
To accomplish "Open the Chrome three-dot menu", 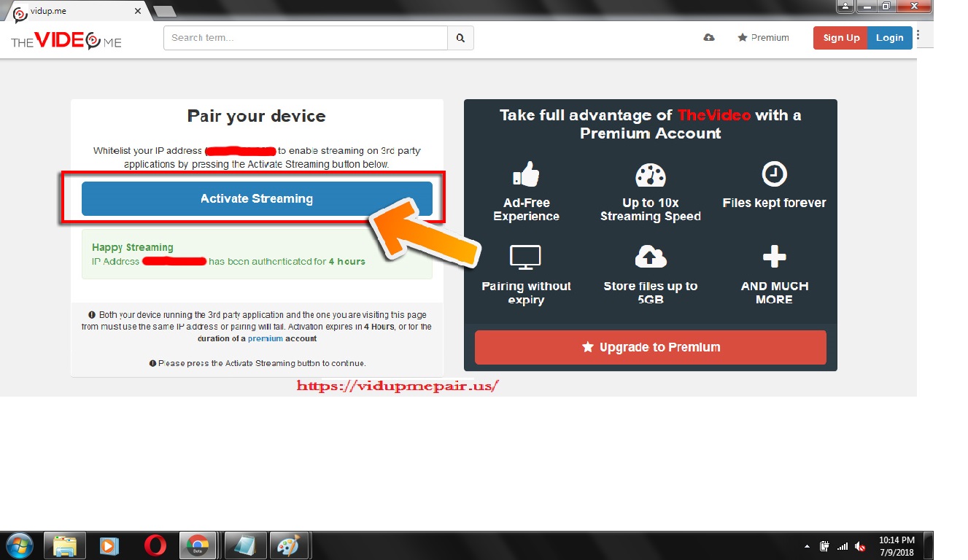I will tap(918, 35).
